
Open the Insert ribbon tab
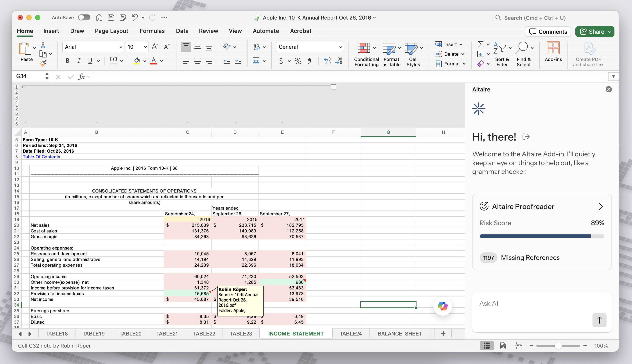(51, 31)
